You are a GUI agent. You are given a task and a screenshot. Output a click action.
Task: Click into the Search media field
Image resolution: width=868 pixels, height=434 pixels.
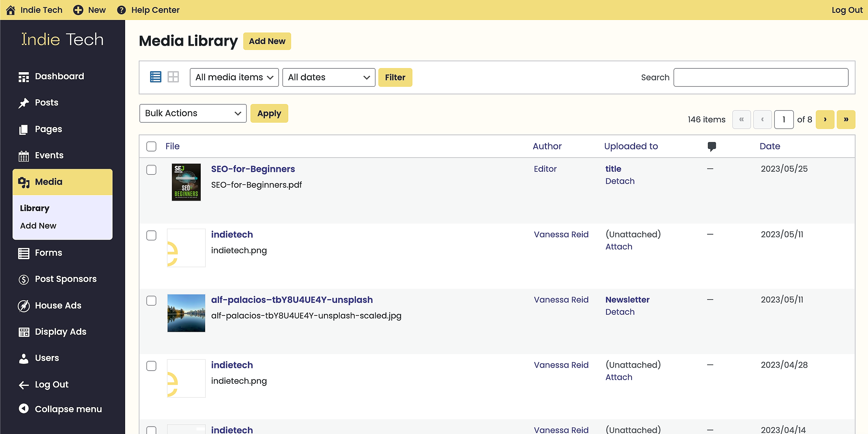(x=761, y=77)
